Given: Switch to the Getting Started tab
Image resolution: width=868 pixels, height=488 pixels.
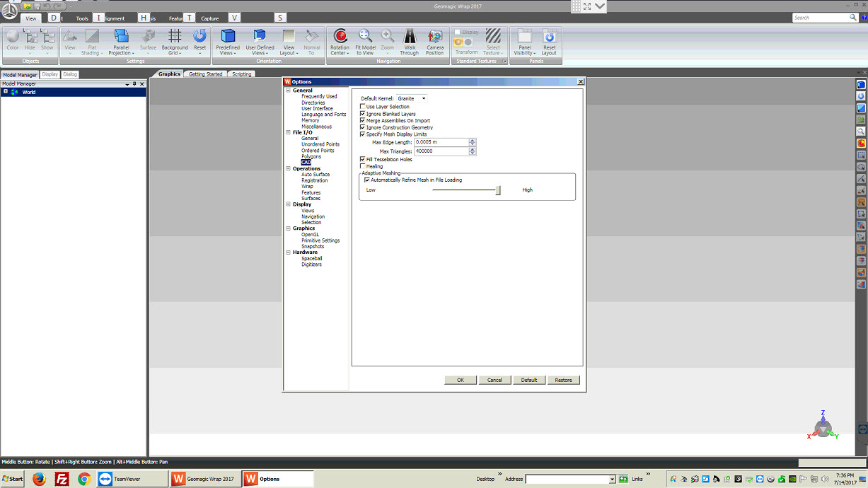Looking at the screenshot, I should [206, 74].
